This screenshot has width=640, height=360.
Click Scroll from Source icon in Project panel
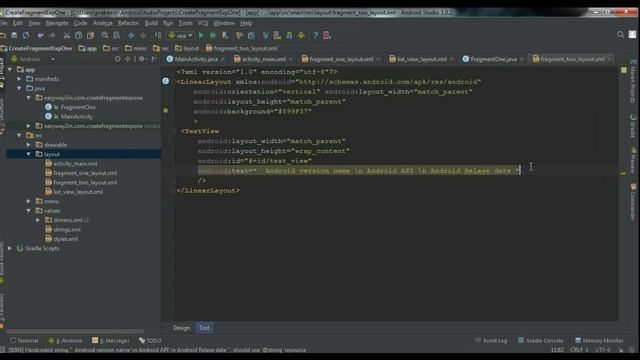click(118, 59)
